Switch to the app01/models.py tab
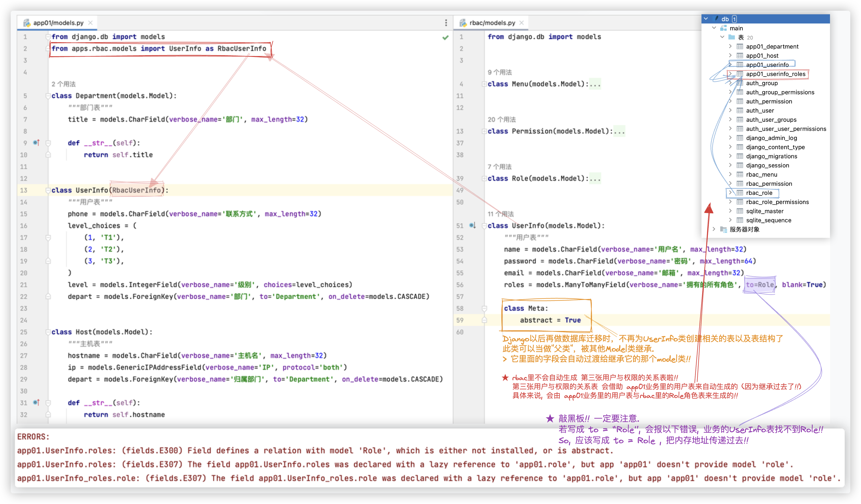 58,23
